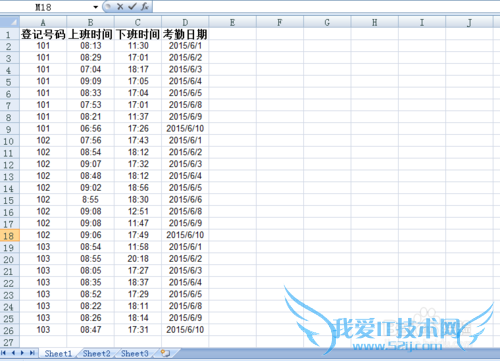Image resolution: width=500 pixels, height=361 pixels.
Task: Click the header cell 考勤日期
Action: coord(185,34)
